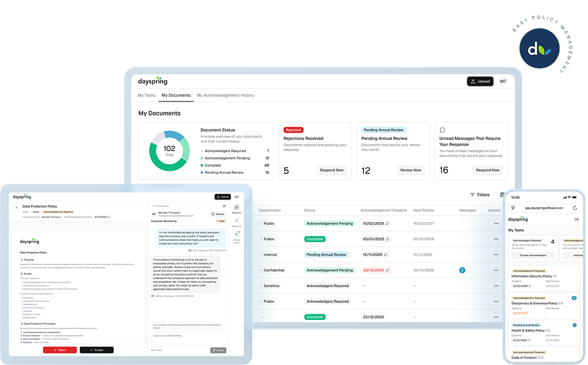
Task: Open My Acknowledgement History tab
Action: [x=225, y=95]
